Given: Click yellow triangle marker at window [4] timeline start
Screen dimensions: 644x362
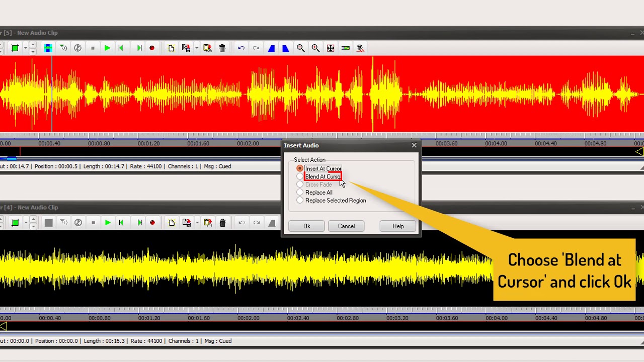Looking at the screenshot, I should point(3,326).
